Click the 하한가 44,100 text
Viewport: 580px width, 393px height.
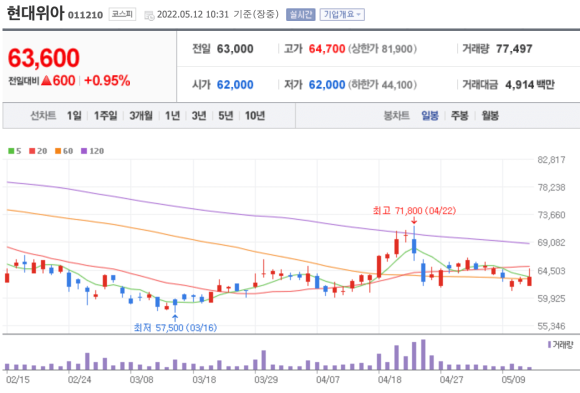coord(382,85)
